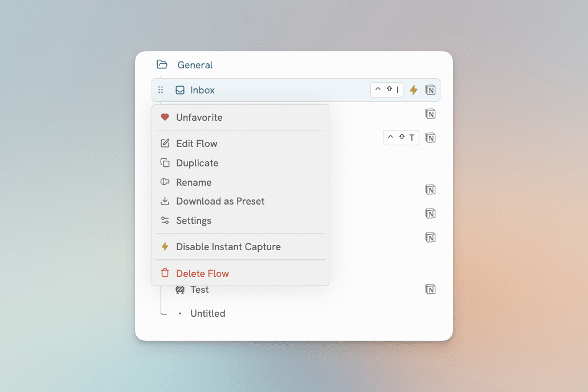Click the open folder icon next to General

(x=162, y=64)
